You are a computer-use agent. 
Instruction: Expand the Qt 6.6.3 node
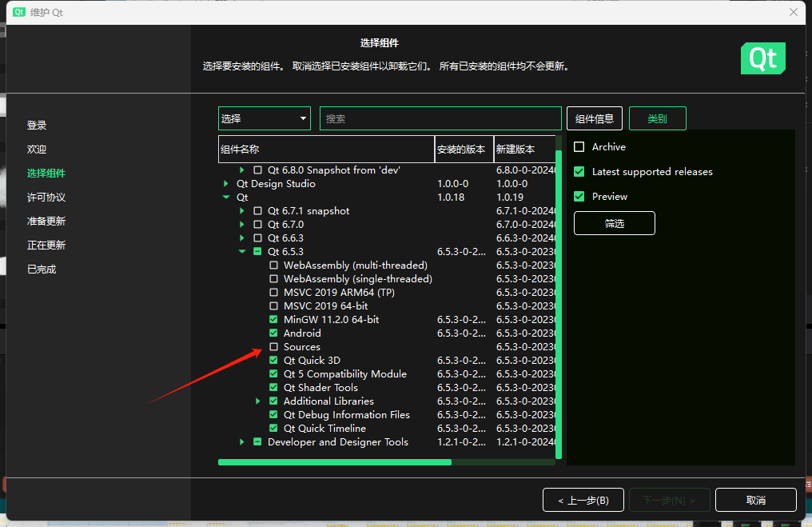point(242,238)
